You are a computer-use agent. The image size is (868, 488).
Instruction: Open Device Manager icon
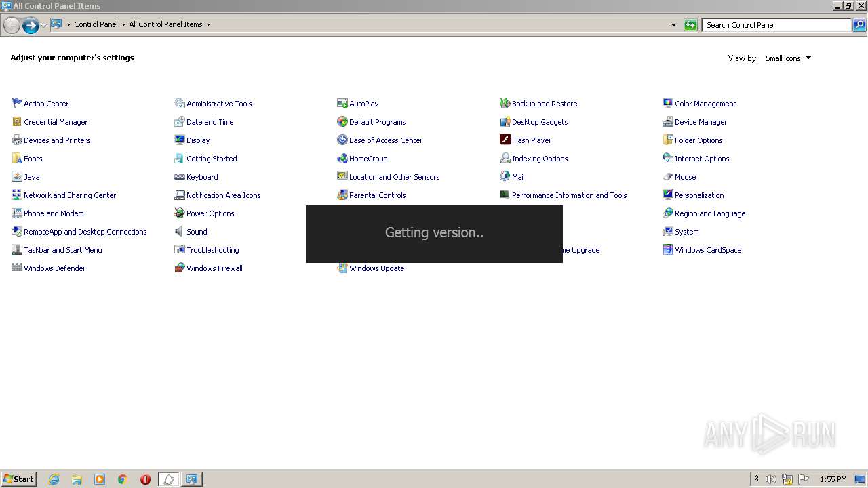coord(668,122)
